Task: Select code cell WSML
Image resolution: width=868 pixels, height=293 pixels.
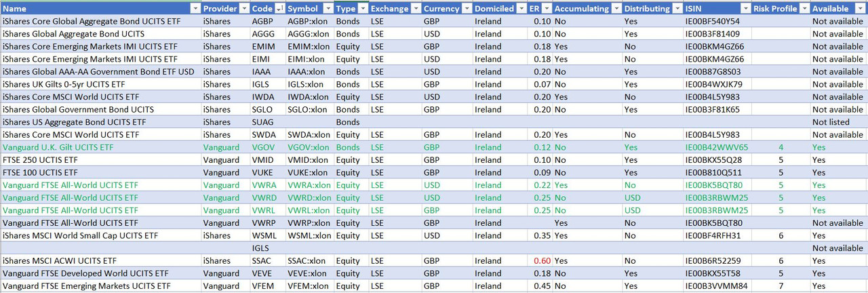Action: click(267, 235)
